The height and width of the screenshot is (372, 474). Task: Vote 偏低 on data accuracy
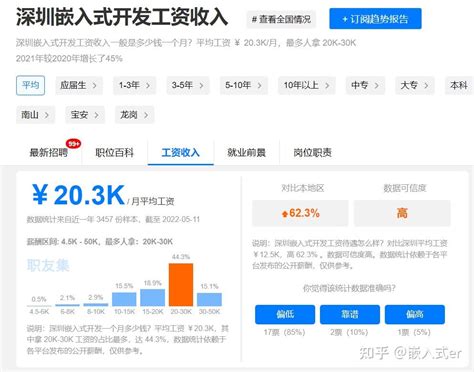[x=285, y=314]
